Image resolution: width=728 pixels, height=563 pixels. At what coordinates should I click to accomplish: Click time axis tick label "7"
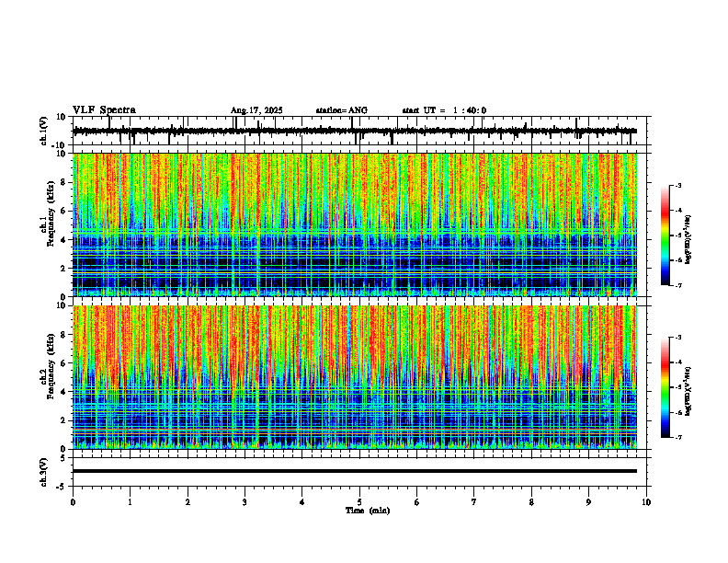tap(474, 502)
